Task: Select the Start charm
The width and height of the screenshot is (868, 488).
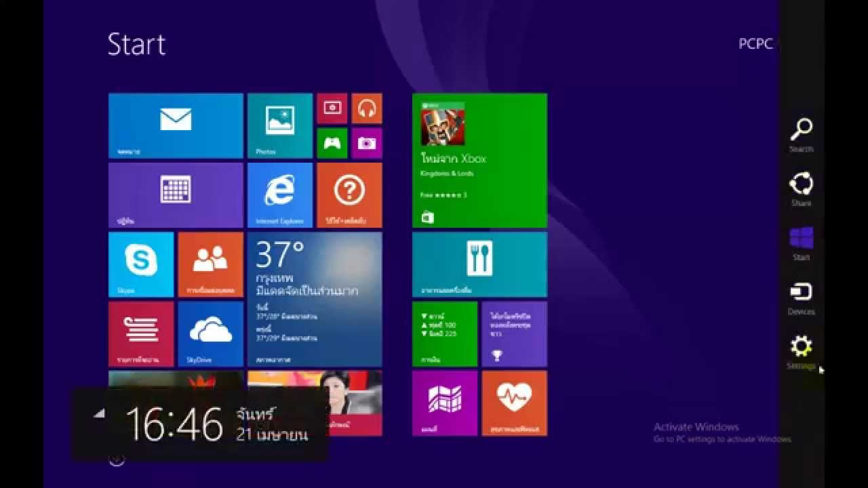Action: (x=802, y=243)
